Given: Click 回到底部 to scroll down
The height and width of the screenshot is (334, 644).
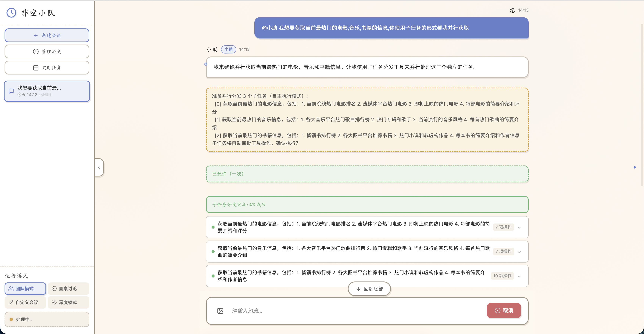Looking at the screenshot, I should (369, 289).
